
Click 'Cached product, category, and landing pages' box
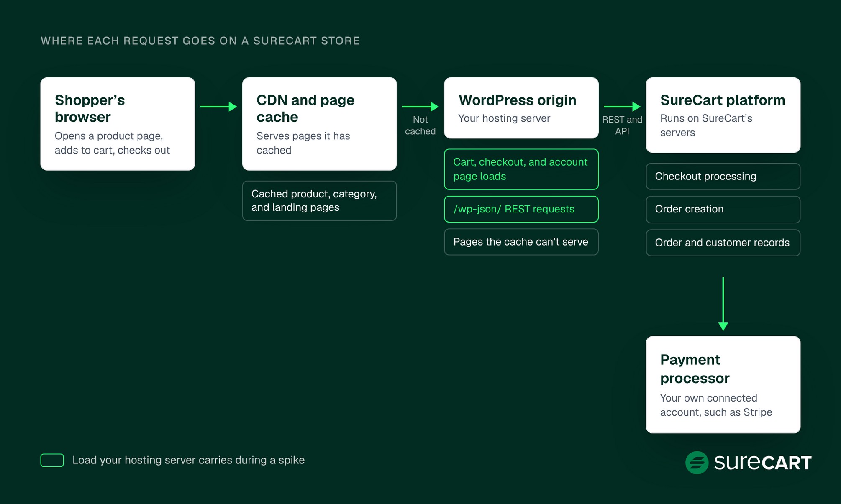(319, 201)
